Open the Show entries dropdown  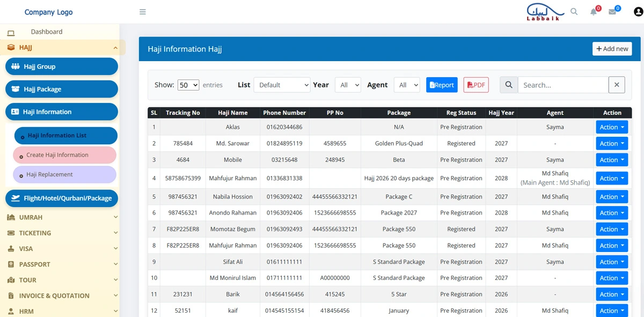[188, 85]
